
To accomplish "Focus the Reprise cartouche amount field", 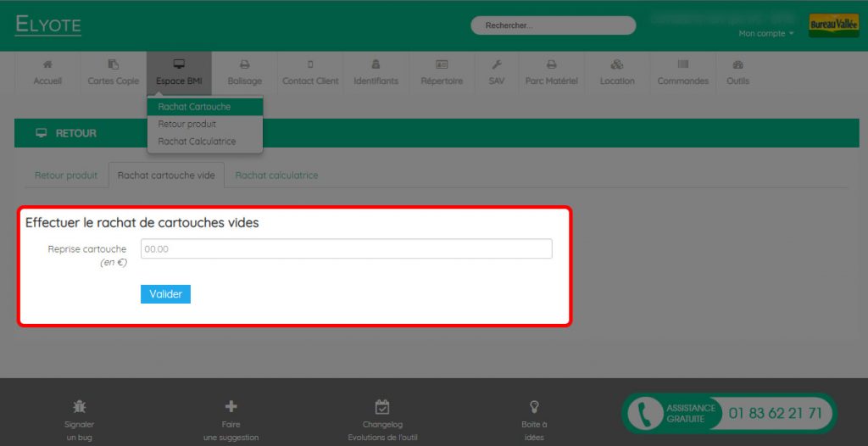I will [347, 248].
